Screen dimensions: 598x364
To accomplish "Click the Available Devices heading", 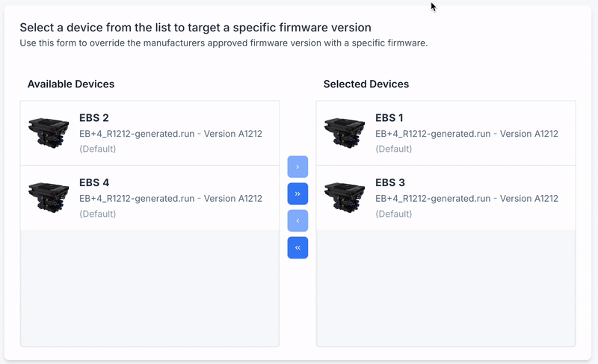I will [x=71, y=84].
